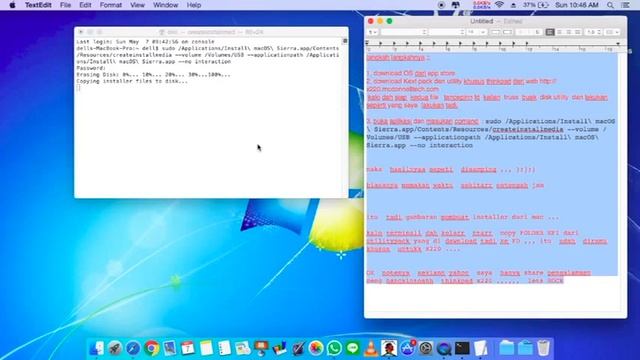Click the 'Erasing Disk' progress line
The height and width of the screenshot is (360, 640).
[x=153, y=75]
